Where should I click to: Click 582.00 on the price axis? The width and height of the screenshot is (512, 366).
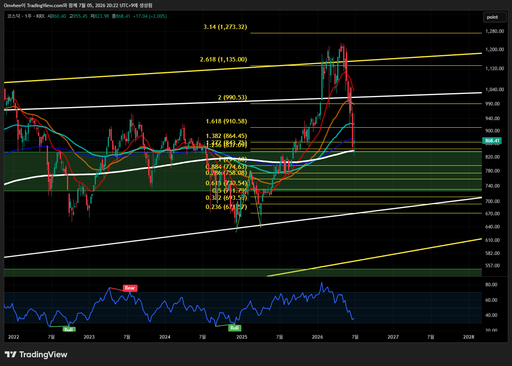click(x=492, y=253)
